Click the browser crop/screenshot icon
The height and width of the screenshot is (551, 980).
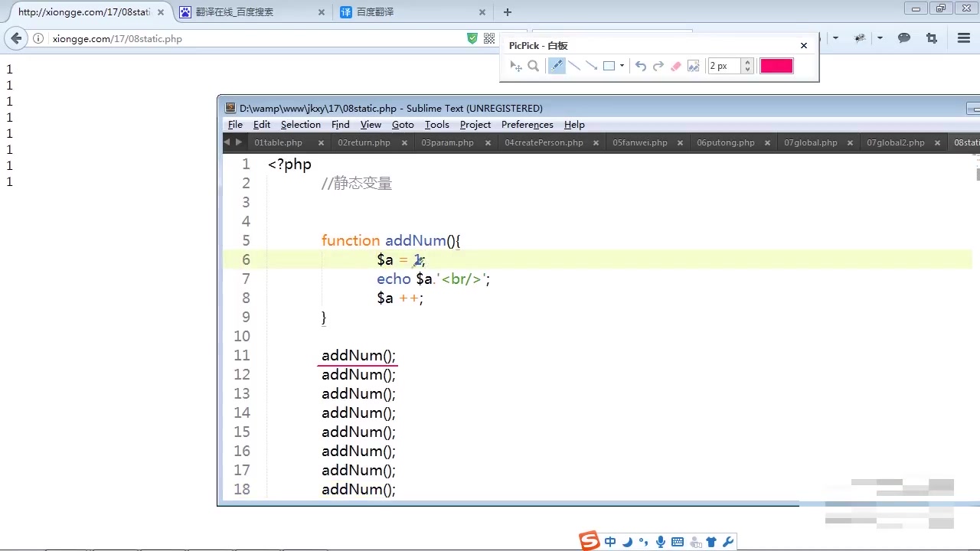(932, 38)
